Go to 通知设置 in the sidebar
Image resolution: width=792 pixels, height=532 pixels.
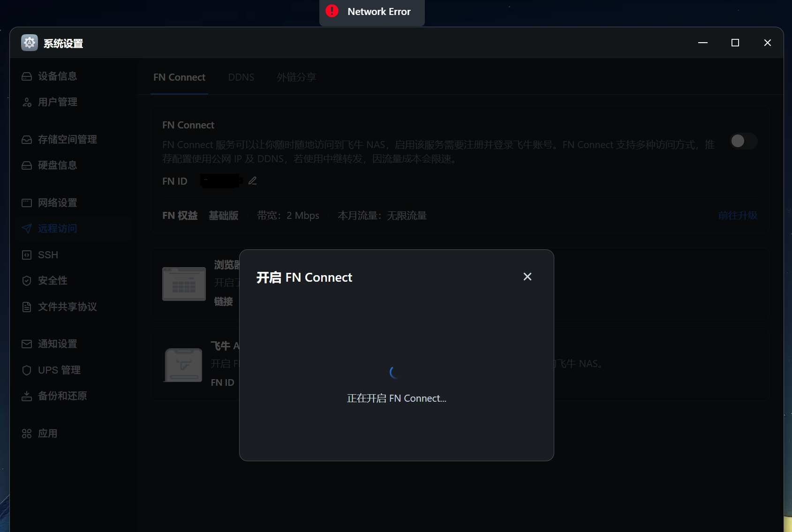point(73,344)
